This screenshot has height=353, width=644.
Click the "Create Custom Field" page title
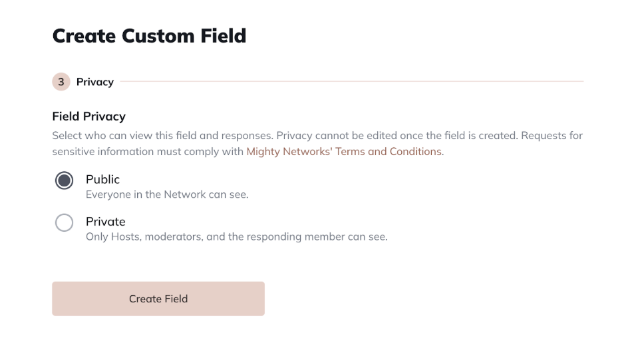149,35
